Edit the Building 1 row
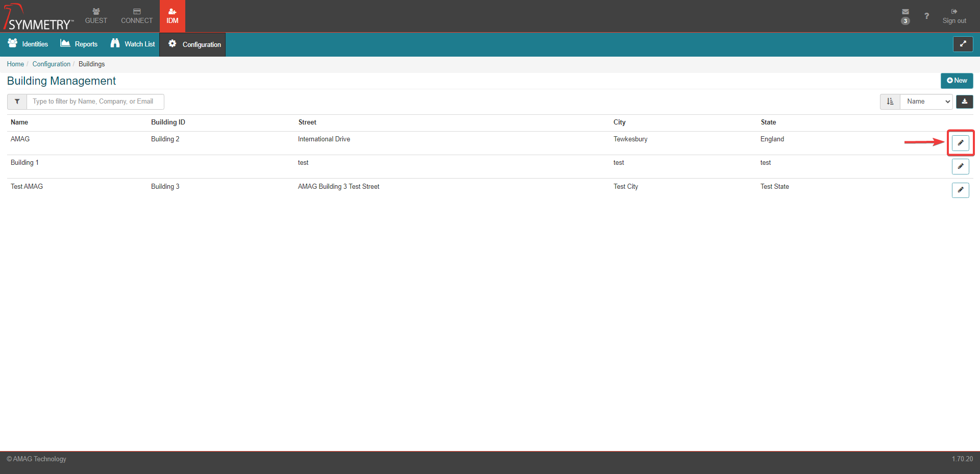This screenshot has height=474, width=980. coord(960,166)
